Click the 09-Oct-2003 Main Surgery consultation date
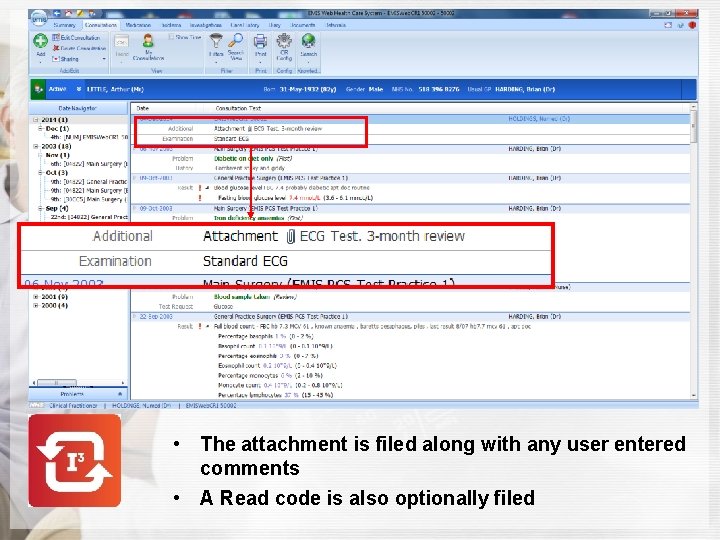 tap(156, 208)
